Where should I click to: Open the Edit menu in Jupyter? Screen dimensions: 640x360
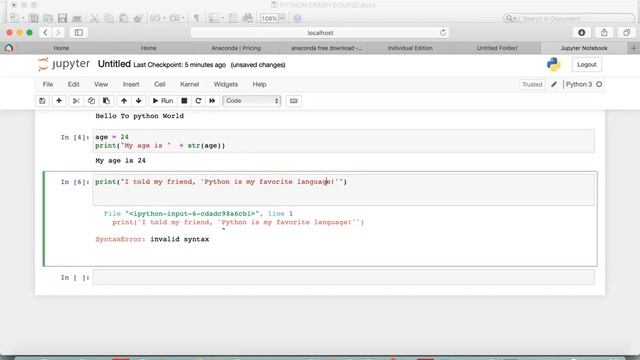pos(73,84)
